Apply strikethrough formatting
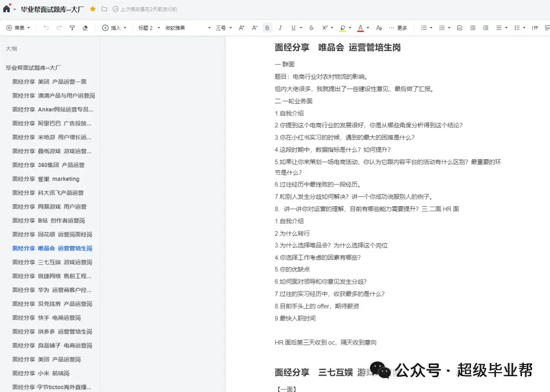Viewport: 550px width, 392px height. [311, 28]
